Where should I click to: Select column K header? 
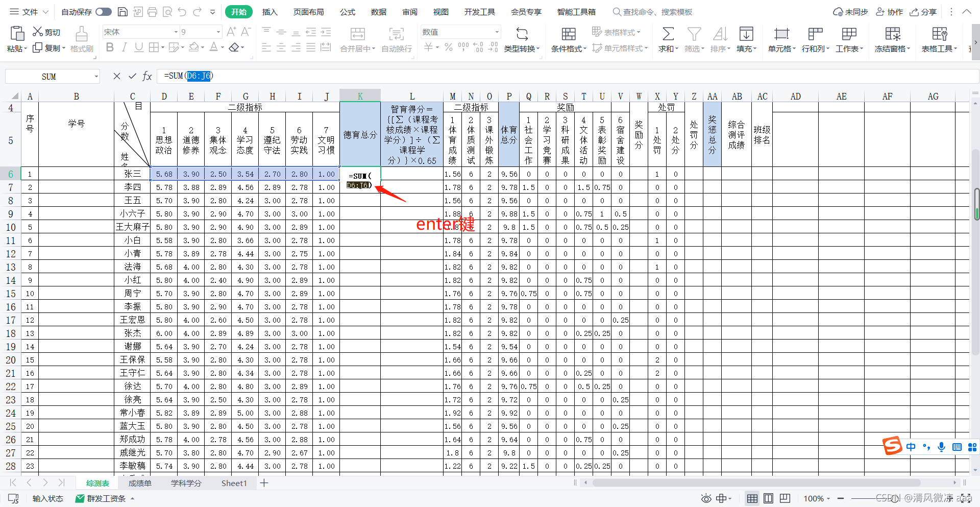(360, 96)
